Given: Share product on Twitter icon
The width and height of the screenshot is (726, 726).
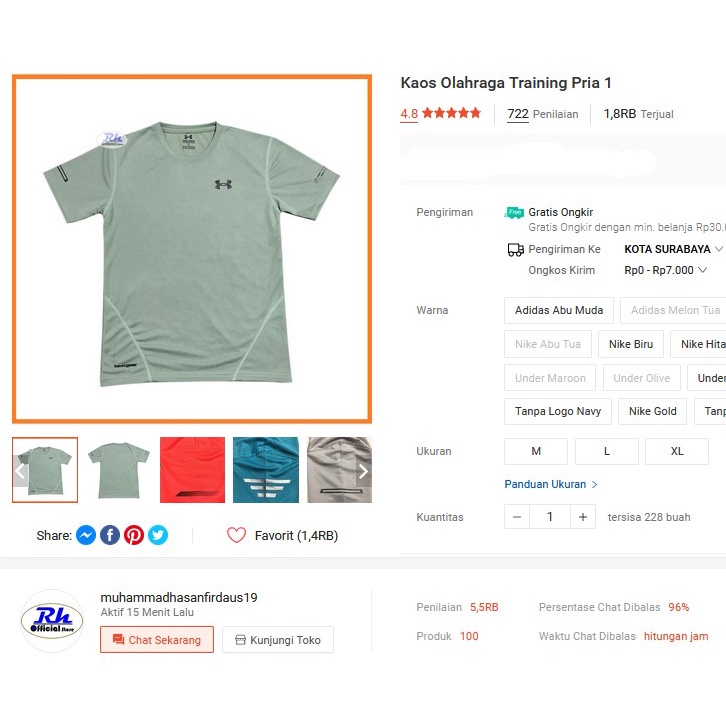Looking at the screenshot, I should pyautogui.click(x=158, y=535).
